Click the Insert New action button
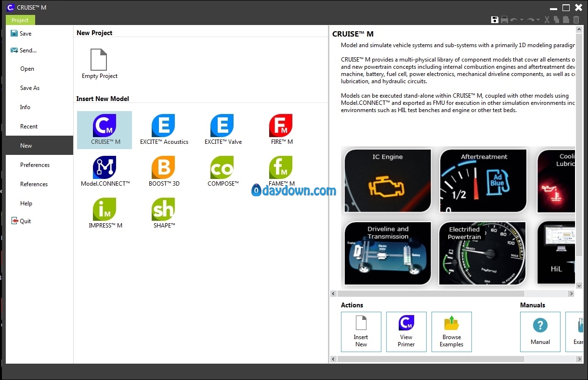 pyautogui.click(x=361, y=332)
